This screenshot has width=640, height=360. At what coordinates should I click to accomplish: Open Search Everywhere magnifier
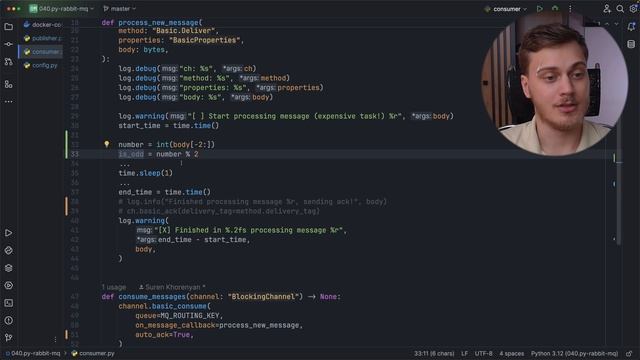(620, 9)
